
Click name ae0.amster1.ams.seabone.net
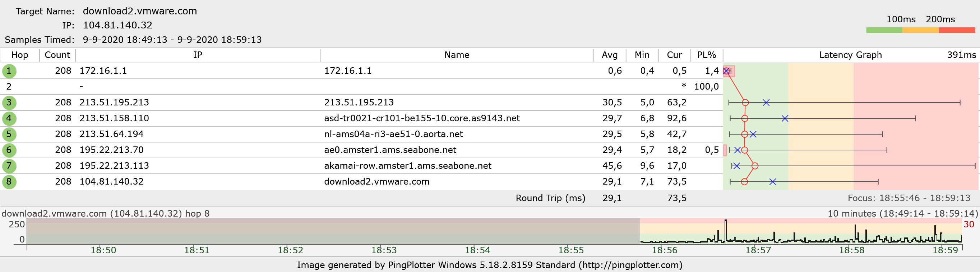(x=390, y=150)
